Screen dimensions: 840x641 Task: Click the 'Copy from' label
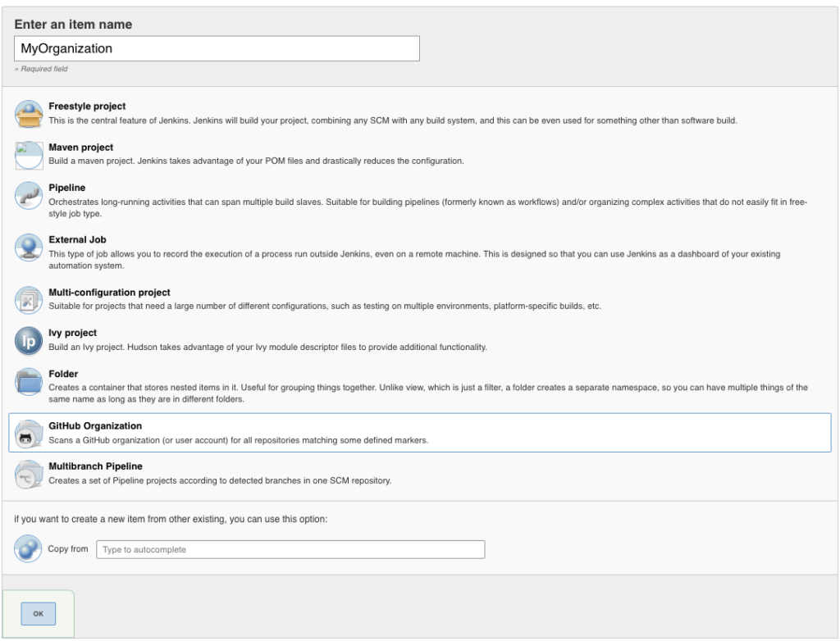(68, 549)
